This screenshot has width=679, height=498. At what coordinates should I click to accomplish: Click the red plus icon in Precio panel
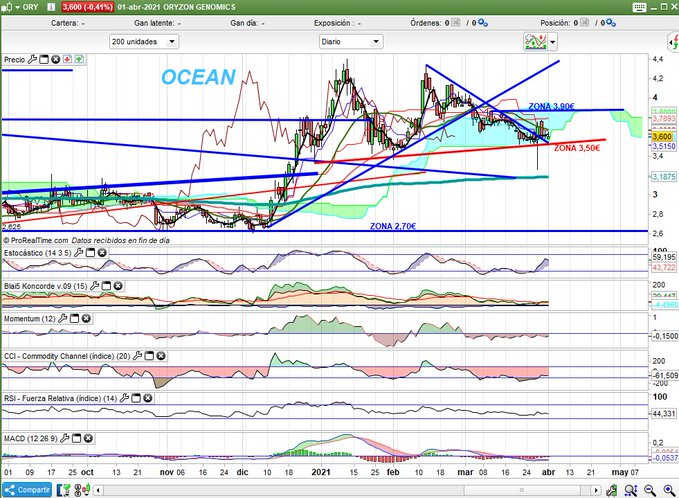click(68, 59)
